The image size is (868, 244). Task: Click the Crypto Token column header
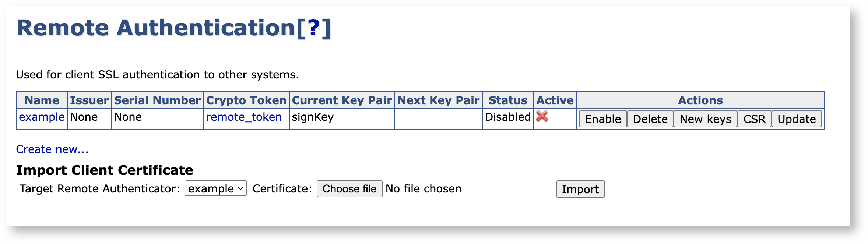click(246, 100)
